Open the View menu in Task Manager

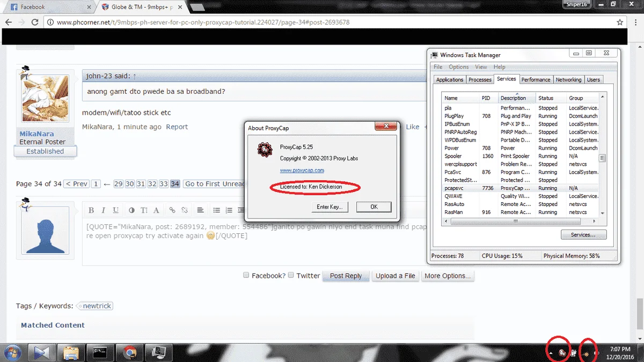[481, 67]
